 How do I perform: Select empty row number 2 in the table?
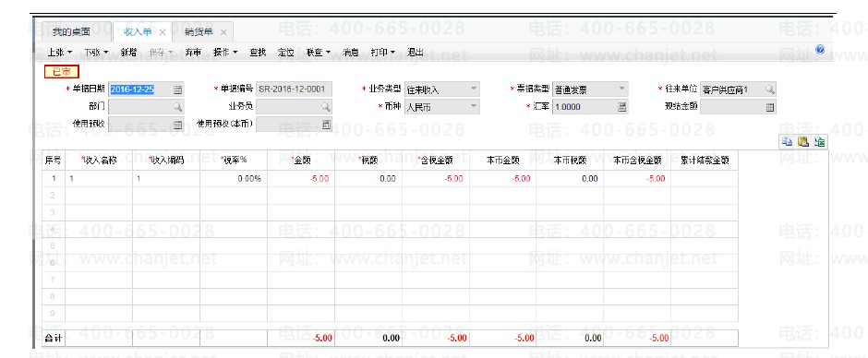(54, 196)
